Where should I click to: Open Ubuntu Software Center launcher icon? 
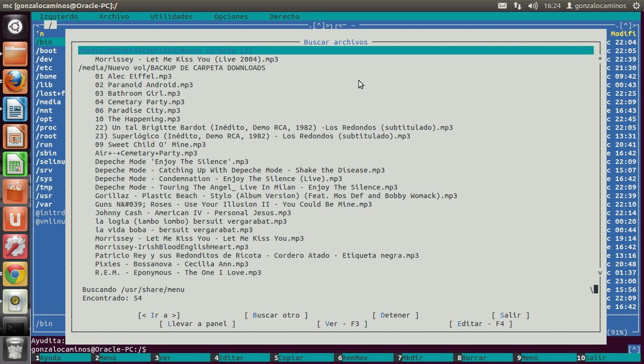tap(15, 192)
